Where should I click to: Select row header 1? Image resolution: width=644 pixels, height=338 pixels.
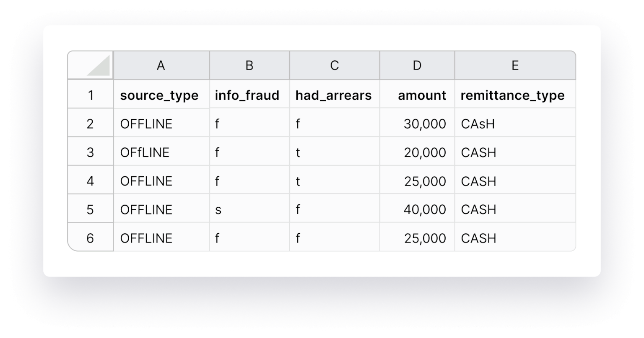(90, 95)
